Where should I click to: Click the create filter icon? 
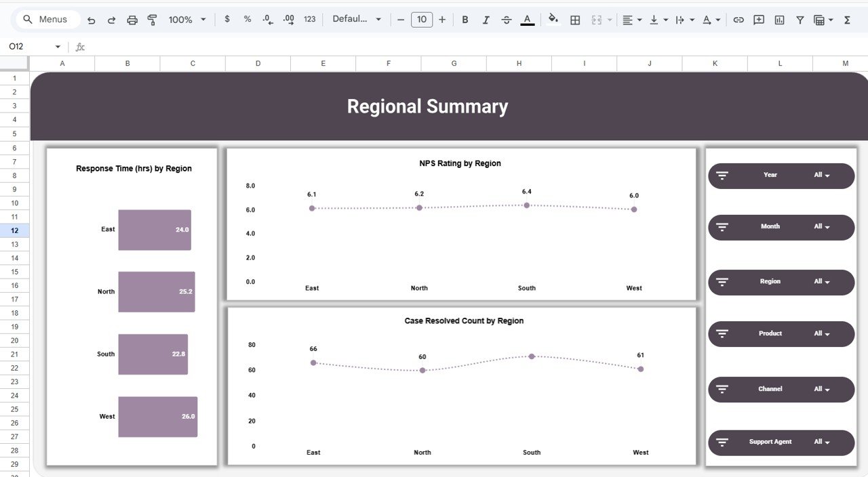coord(800,19)
